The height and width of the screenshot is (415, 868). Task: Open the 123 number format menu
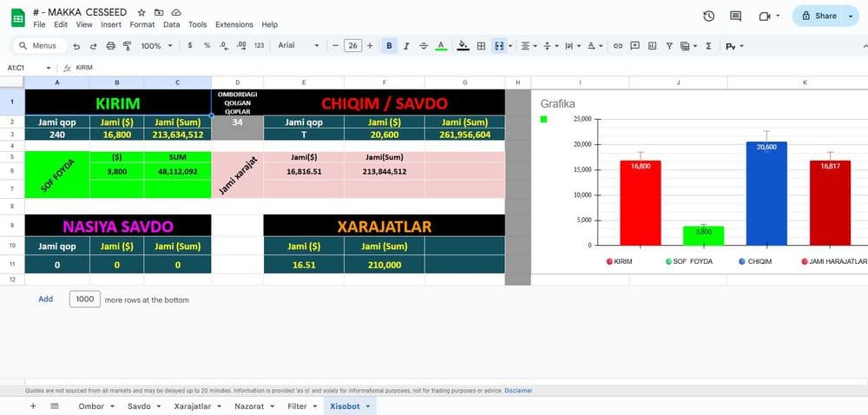tap(259, 46)
